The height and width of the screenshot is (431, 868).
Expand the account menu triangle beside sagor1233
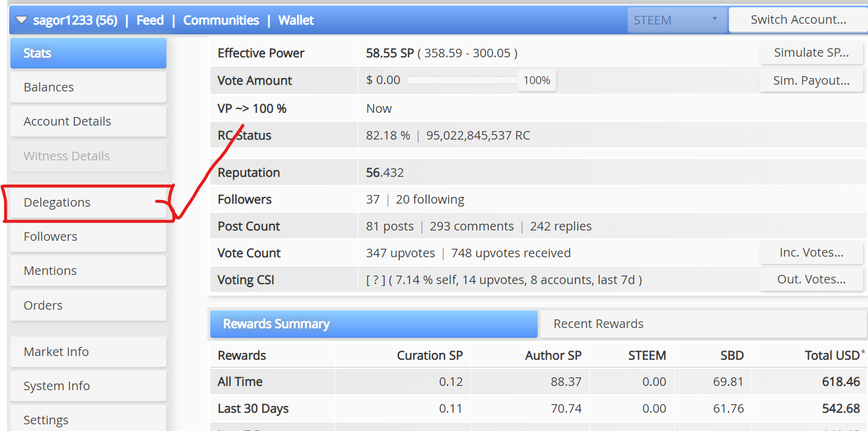[21, 20]
